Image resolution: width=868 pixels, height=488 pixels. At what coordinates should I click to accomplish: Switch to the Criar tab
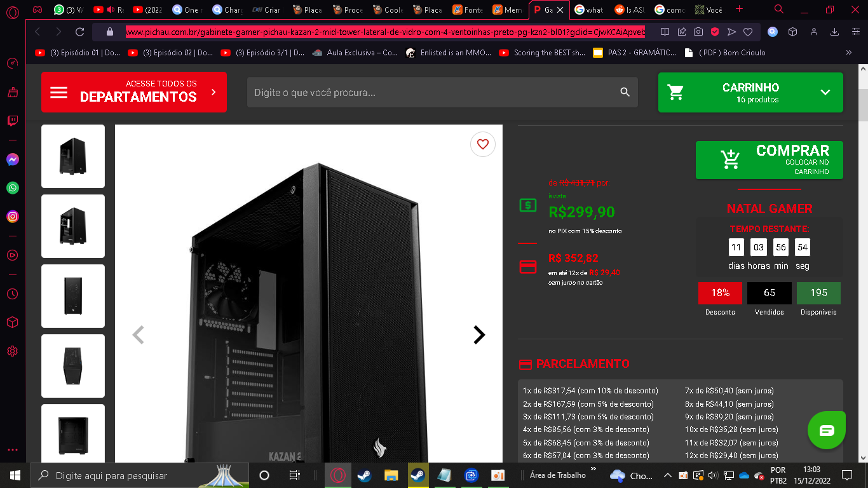coord(266,10)
